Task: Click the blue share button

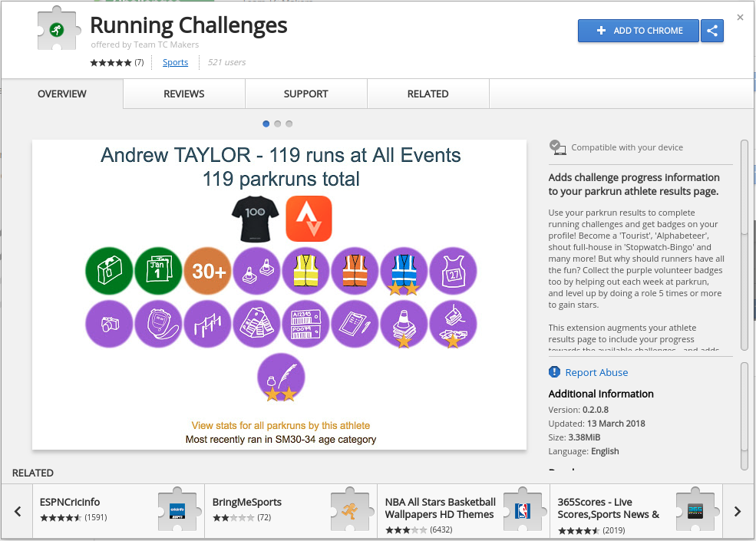Action: point(711,31)
